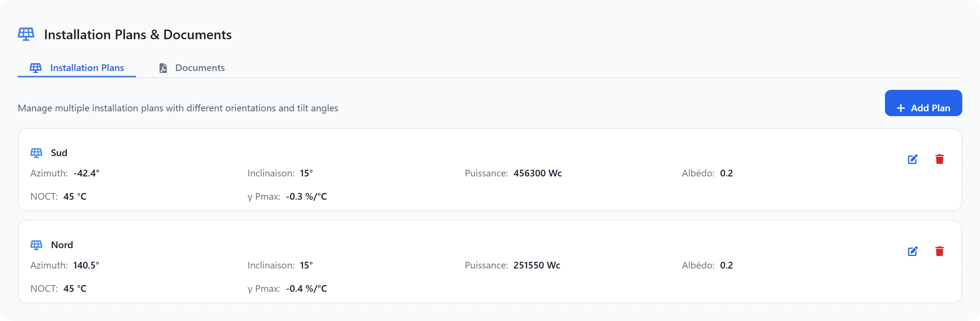980x321 pixels.
Task: Delete the Sud installation plan
Action: coord(939,159)
